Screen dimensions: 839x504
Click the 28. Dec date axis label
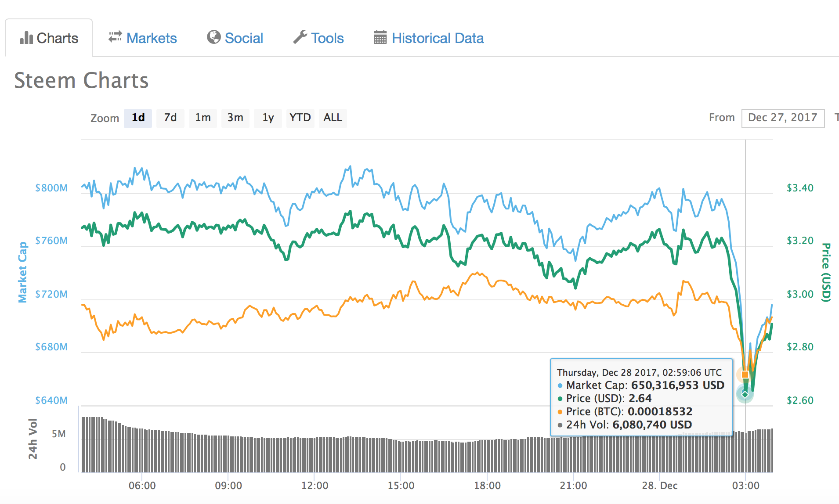(x=660, y=486)
